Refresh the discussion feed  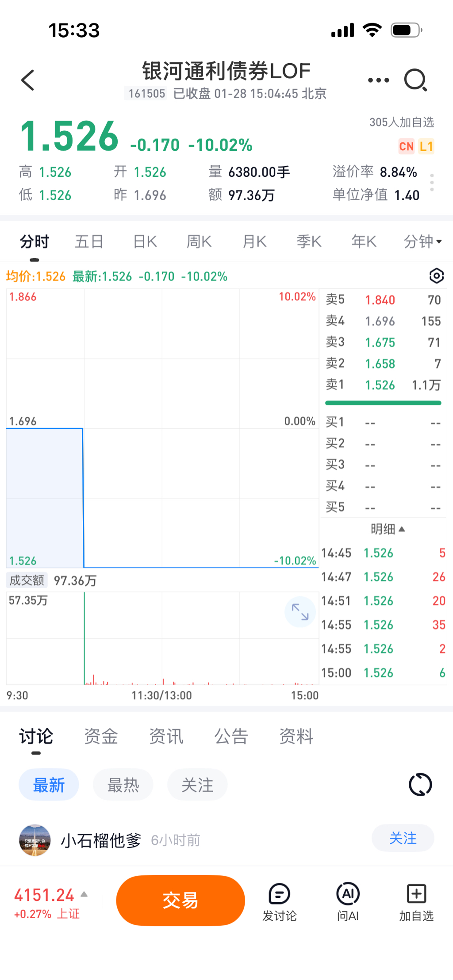pyautogui.click(x=420, y=785)
